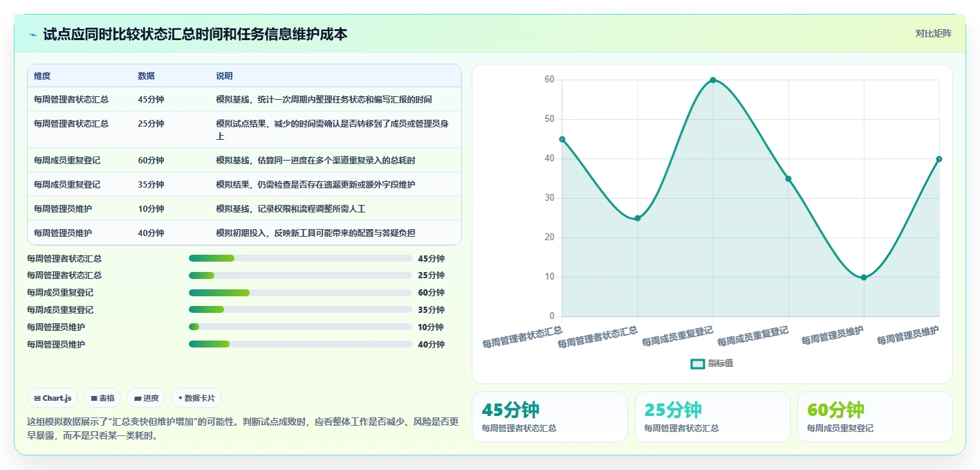The height and width of the screenshot is (470, 980).
Task: Click the y-axis label 50 on the chart
Action: (x=550, y=119)
